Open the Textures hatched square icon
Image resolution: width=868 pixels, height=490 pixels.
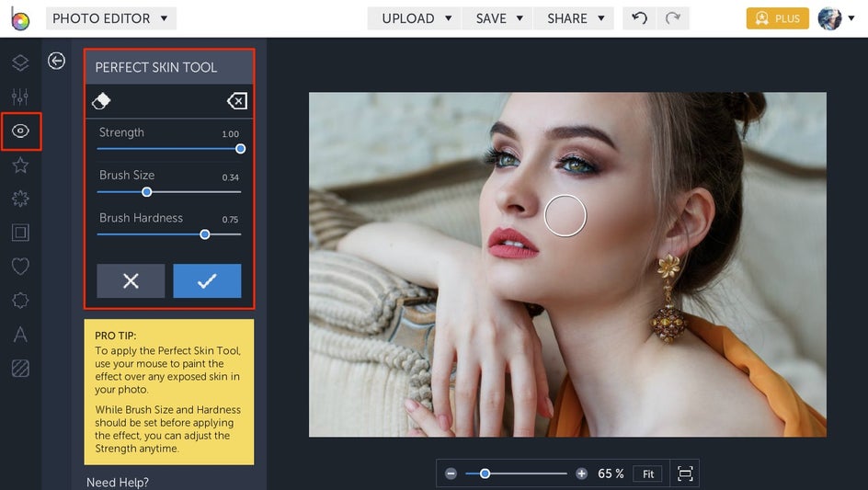pos(20,368)
